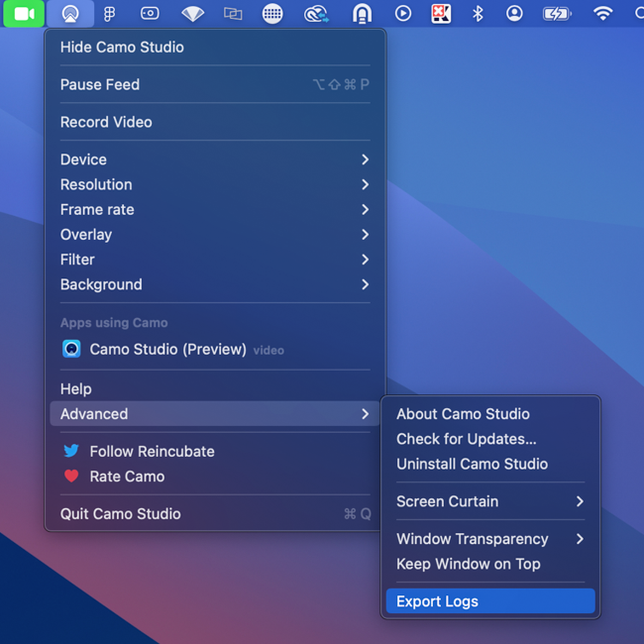Click the circled play button menu bar icon
Screen dimensions: 644x644
403,14
